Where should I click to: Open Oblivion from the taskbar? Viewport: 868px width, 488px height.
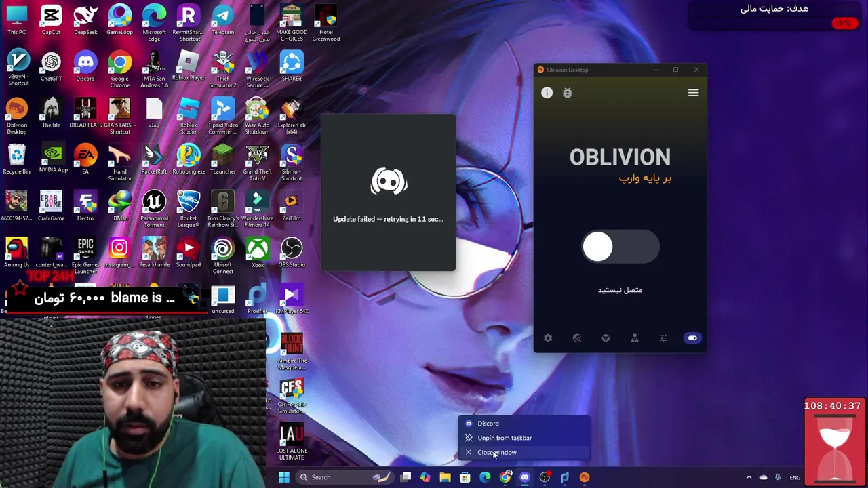tap(585, 477)
